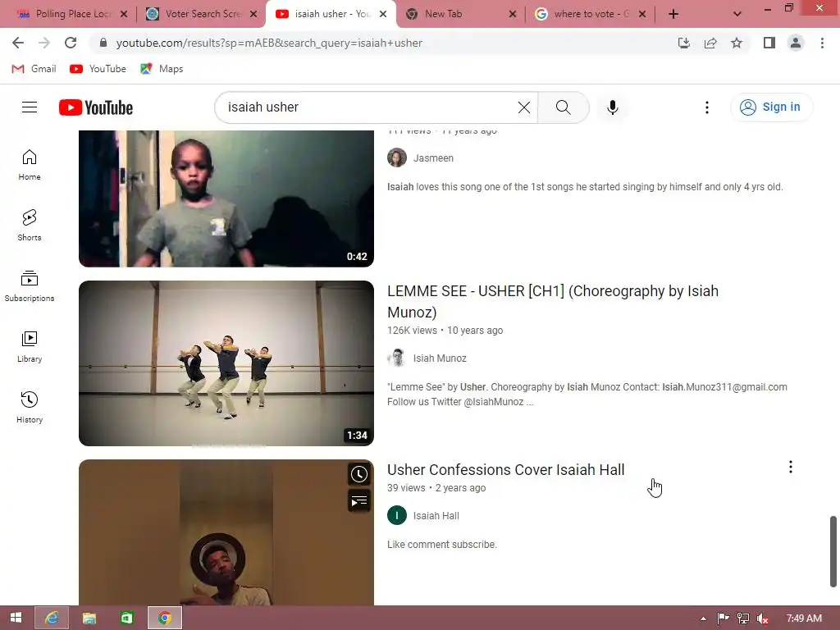Play the 1:34 choreography thumbnail

point(226,363)
